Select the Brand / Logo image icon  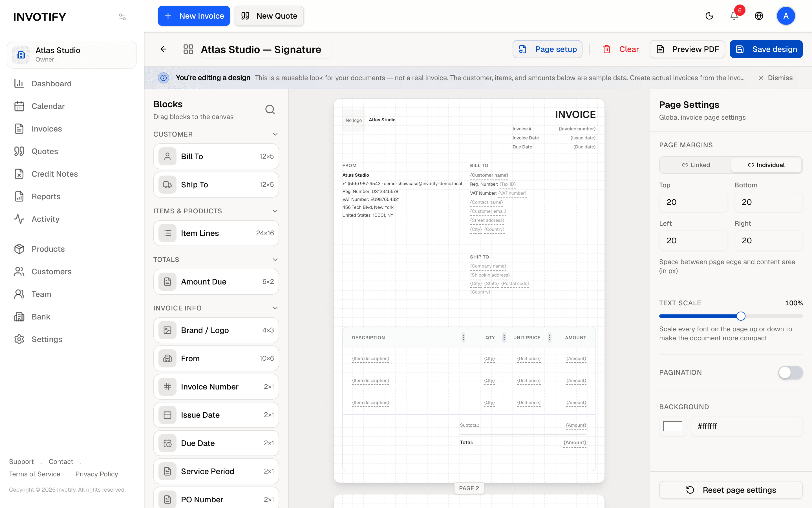pos(167,330)
